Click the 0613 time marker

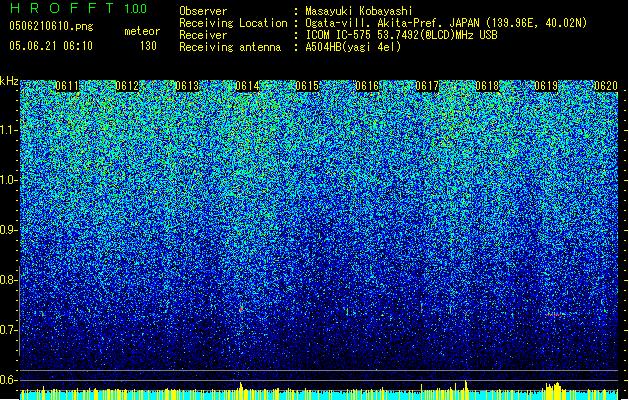[187, 86]
